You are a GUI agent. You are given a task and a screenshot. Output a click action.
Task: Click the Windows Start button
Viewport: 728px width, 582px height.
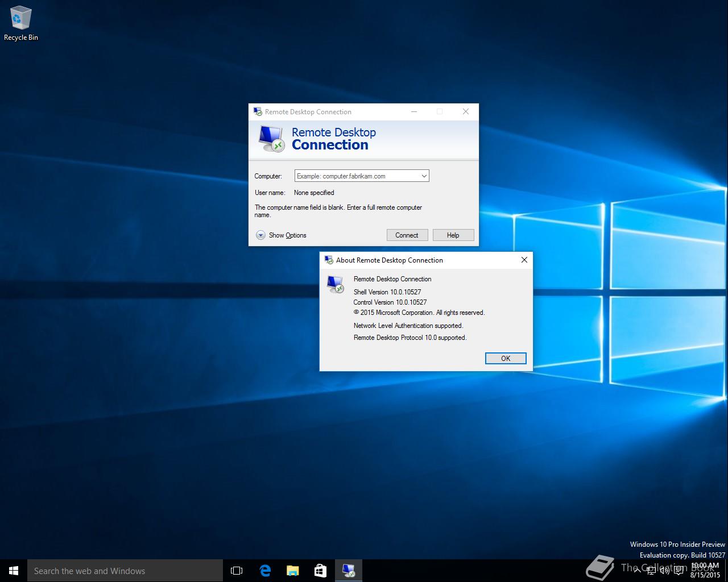point(14,571)
